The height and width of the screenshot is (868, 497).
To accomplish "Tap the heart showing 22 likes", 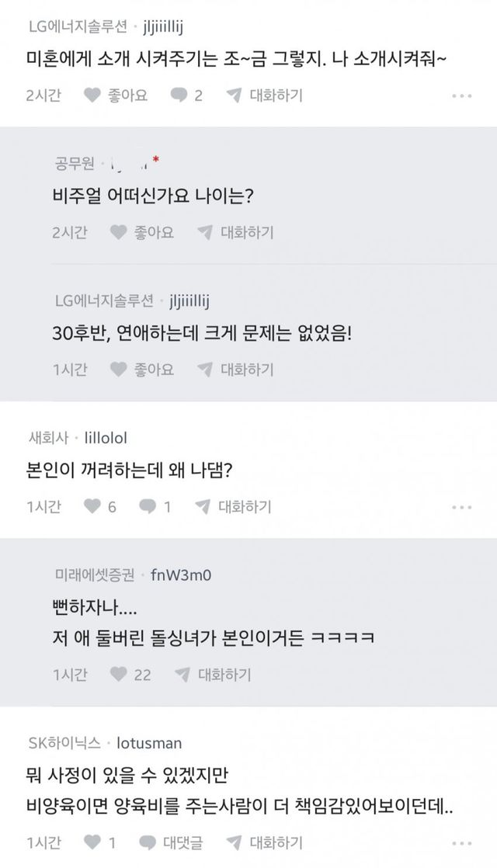I will click(120, 674).
